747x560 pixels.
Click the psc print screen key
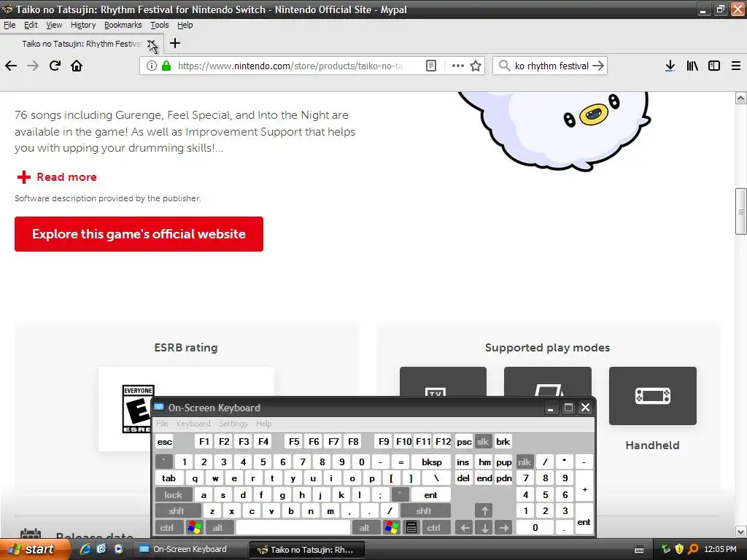(x=464, y=441)
